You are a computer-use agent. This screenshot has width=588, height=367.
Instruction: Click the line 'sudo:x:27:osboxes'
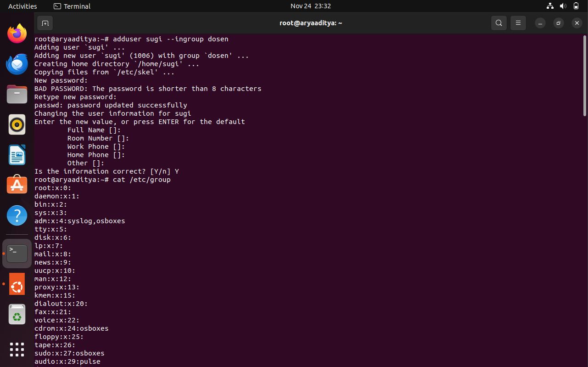[x=69, y=353]
